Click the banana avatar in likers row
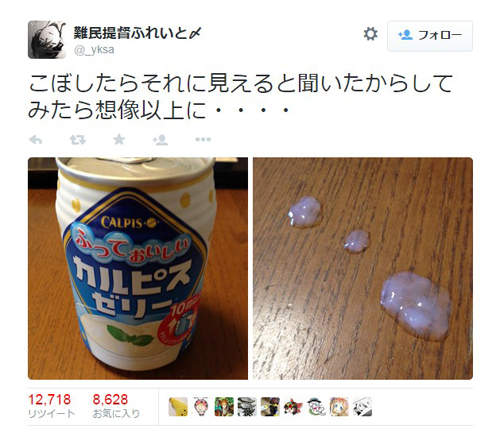 tap(178, 407)
